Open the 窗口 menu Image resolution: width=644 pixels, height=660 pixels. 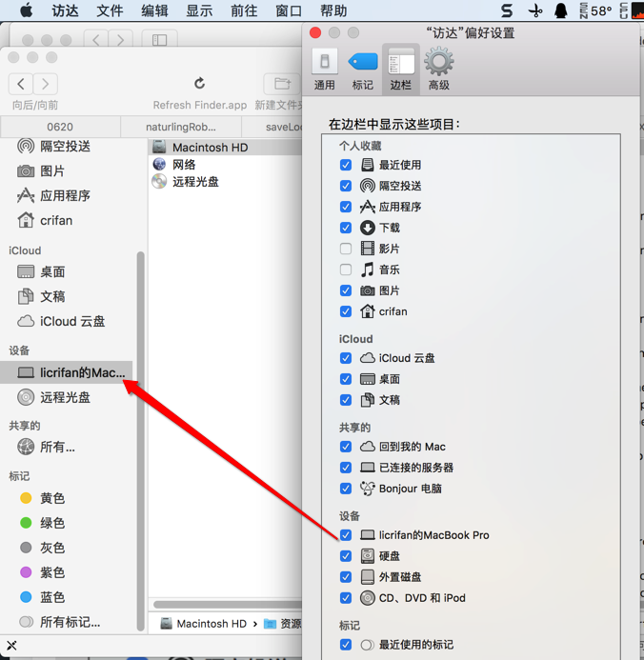(289, 10)
